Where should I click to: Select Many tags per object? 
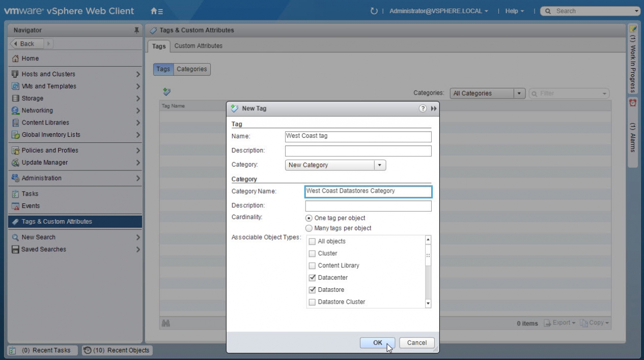pos(309,228)
